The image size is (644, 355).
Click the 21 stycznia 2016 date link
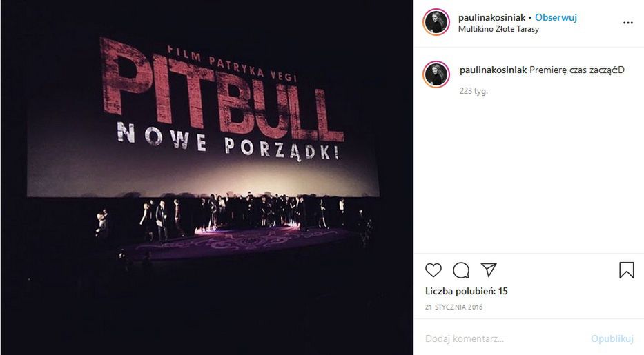(454, 307)
